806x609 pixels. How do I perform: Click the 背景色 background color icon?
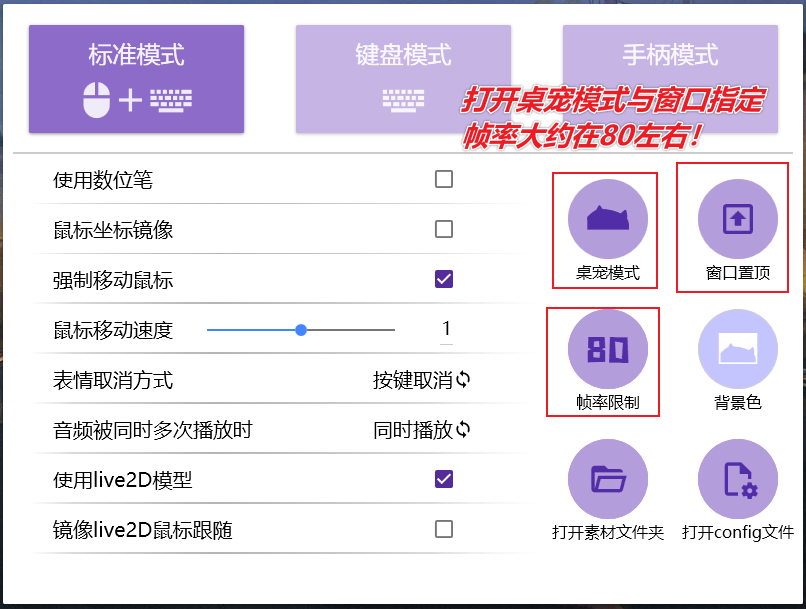pyautogui.click(x=736, y=349)
